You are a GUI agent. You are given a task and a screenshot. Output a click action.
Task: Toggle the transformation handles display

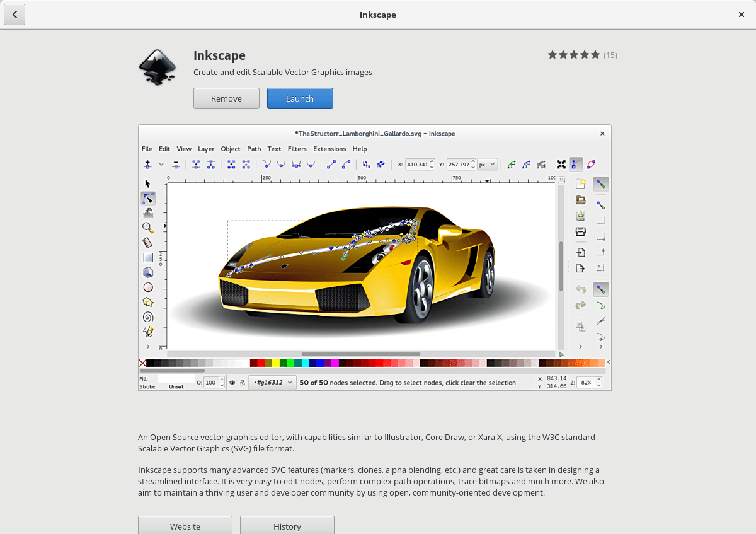pyautogui.click(x=561, y=164)
